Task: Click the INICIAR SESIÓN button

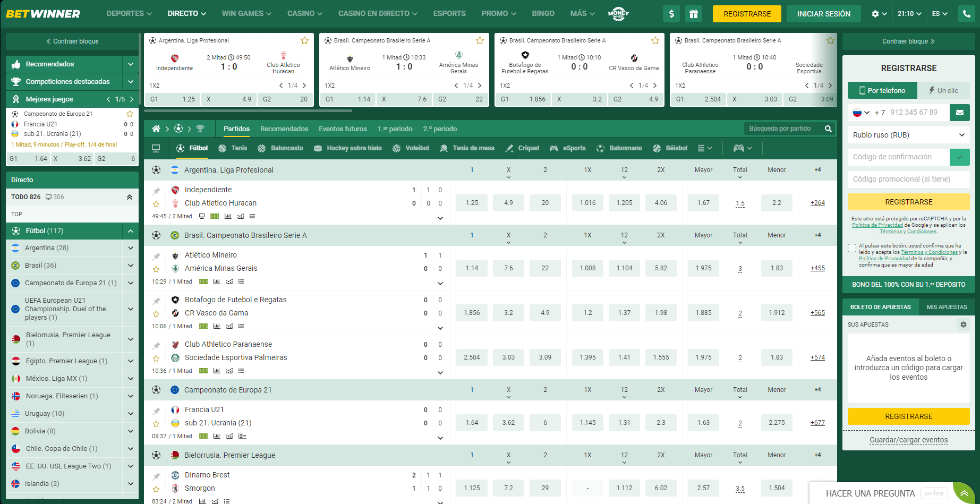Action: [x=823, y=14]
